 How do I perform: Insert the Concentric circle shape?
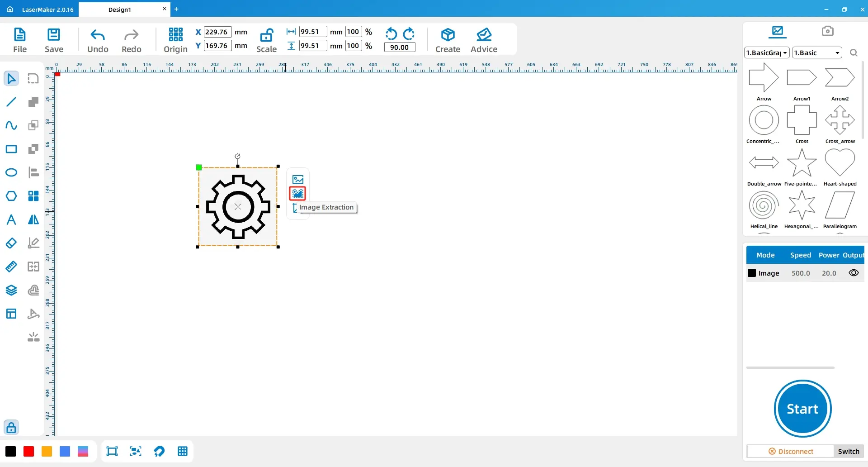pyautogui.click(x=764, y=124)
